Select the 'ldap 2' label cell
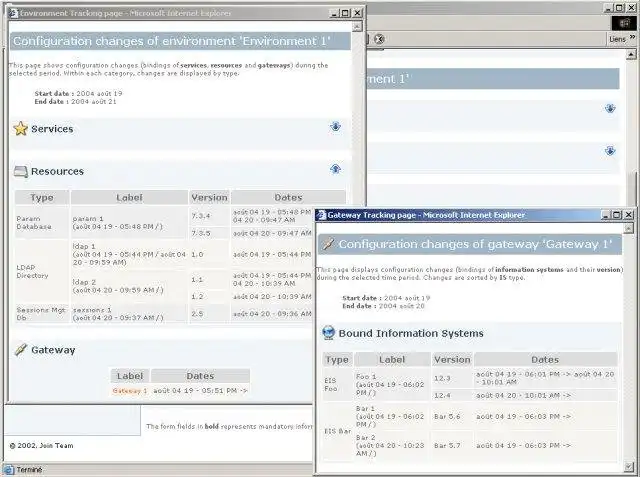Screen dimensions: 640x477 [129, 286]
